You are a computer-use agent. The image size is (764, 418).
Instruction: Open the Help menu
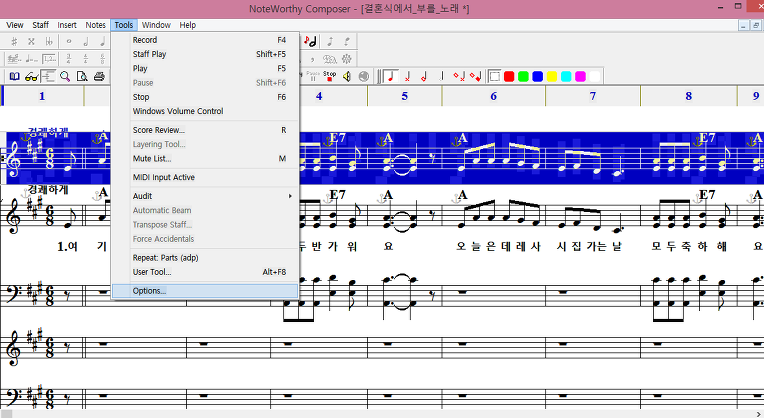188,25
